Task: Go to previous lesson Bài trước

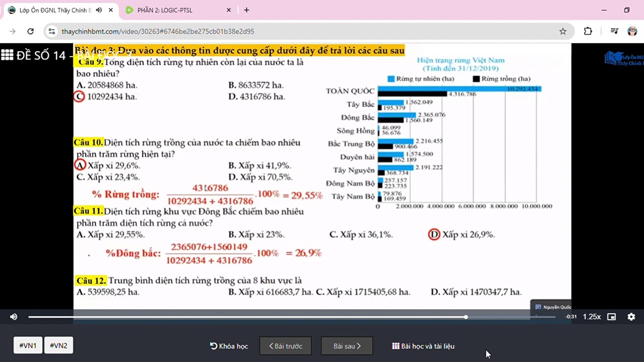Action: pyautogui.click(x=285, y=346)
